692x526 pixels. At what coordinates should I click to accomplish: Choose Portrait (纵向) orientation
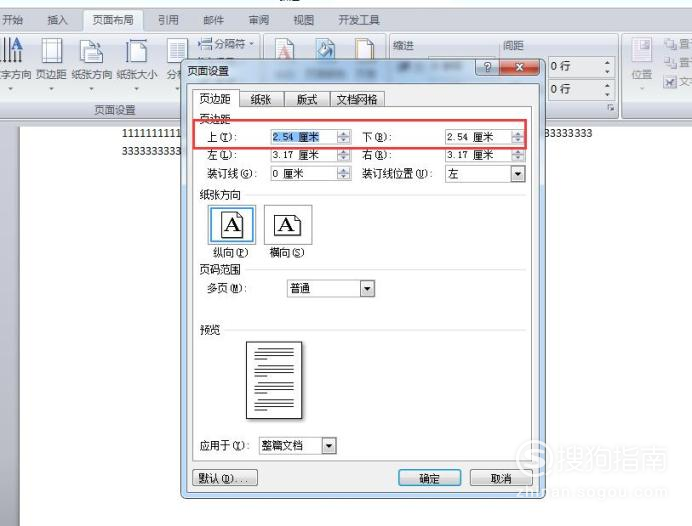click(232, 225)
